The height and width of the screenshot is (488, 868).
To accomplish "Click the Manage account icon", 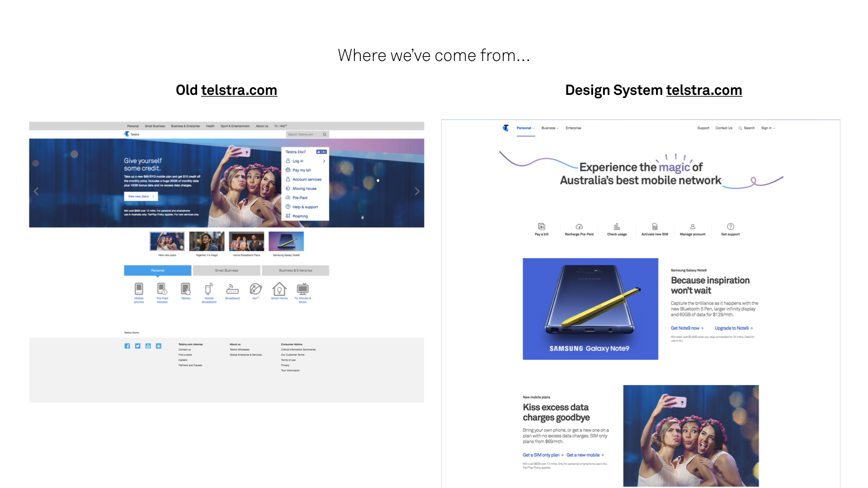I will 693,226.
